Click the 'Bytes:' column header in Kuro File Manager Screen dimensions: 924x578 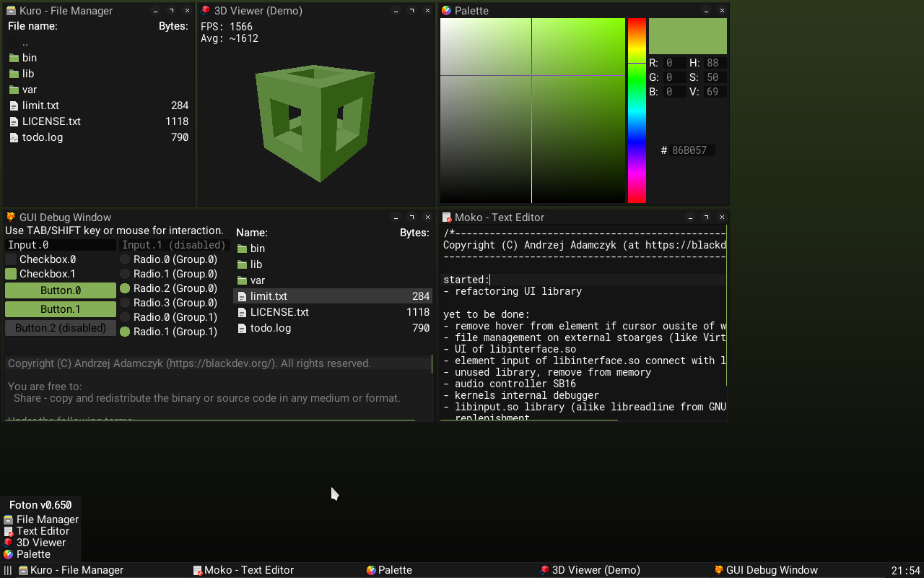(173, 26)
